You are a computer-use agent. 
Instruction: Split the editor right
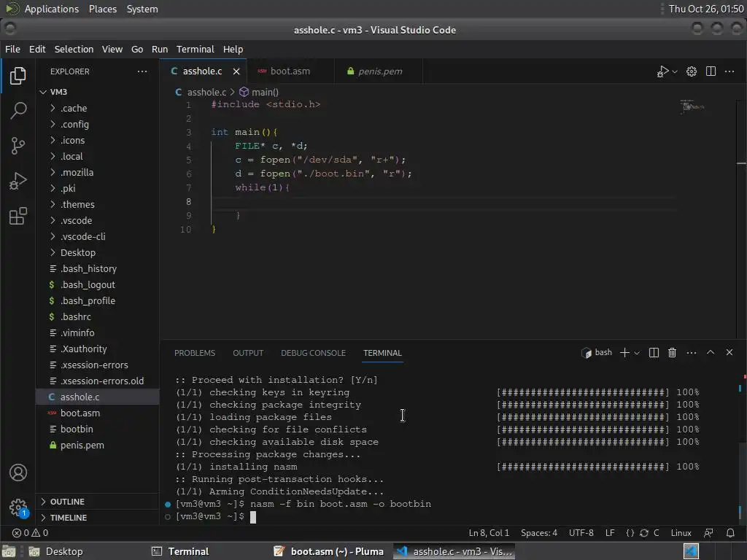pyautogui.click(x=711, y=71)
